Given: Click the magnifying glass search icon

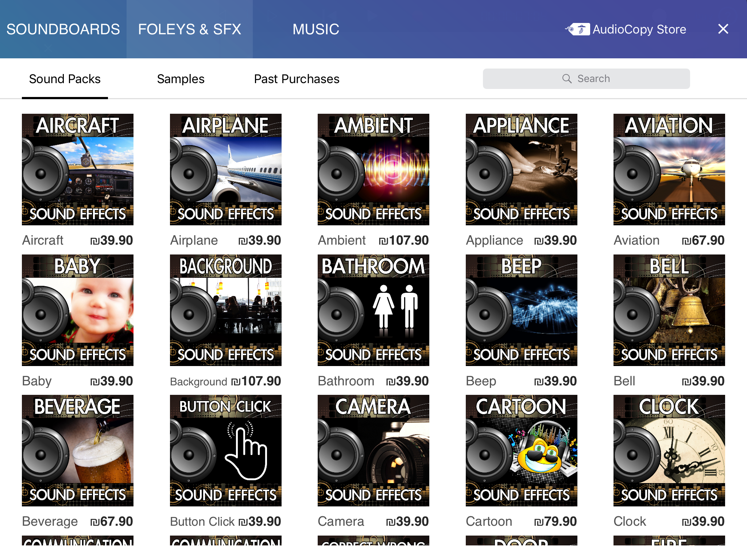Looking at the screenshot, I should point(567,79).
